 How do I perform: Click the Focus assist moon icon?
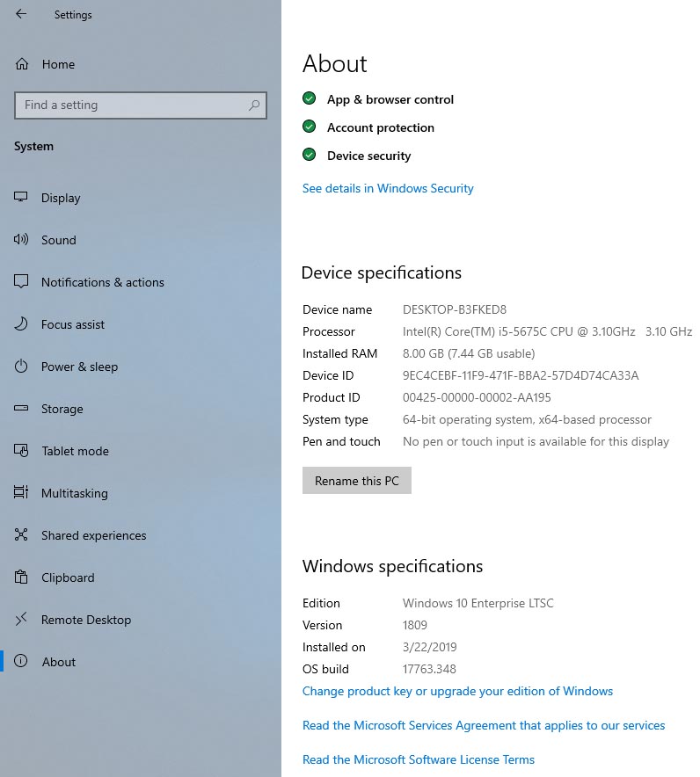coord(21,324)
